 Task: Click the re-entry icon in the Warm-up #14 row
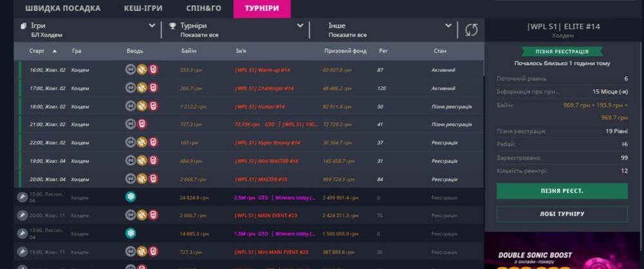tap(131, 70)
